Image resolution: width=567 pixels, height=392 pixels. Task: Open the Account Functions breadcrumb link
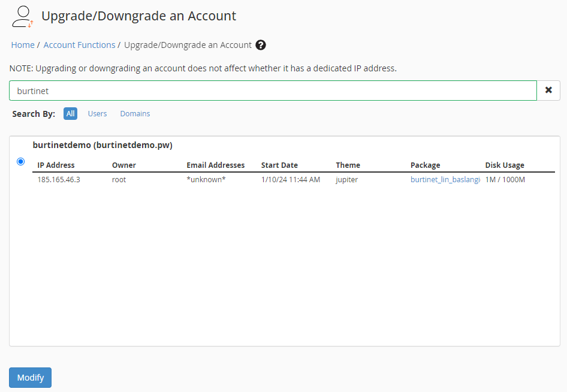[x=79, y=45]
